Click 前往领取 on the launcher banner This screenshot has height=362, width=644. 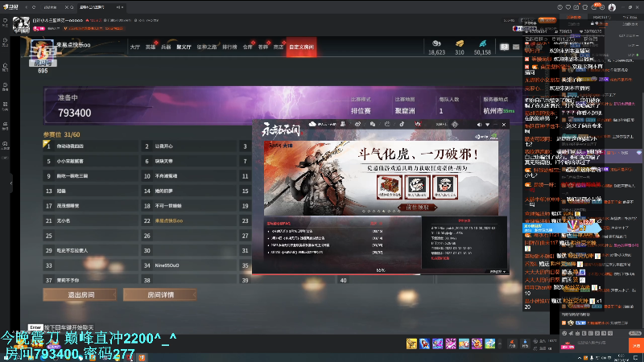[417, 208]
